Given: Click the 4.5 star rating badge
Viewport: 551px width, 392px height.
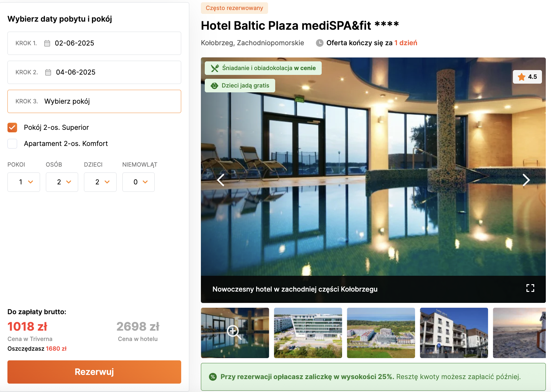Looking at the screenshot, I should click(527, 77).
